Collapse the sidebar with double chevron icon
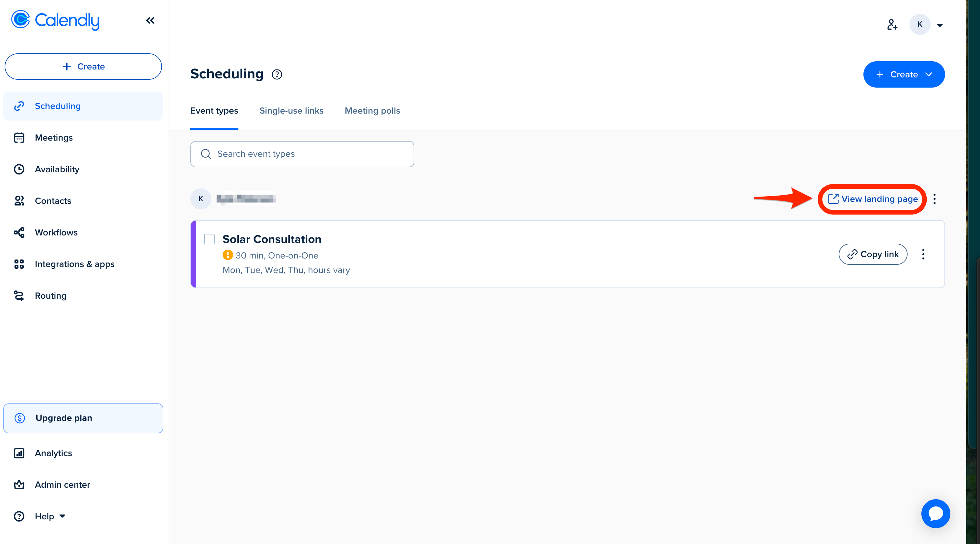This screenshot has height=544, width=980. tap(150, 20)
